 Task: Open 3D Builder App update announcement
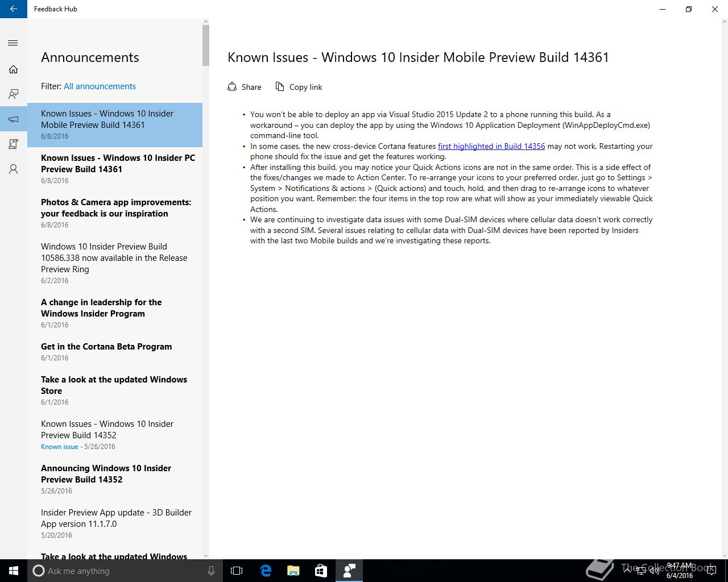115,524
